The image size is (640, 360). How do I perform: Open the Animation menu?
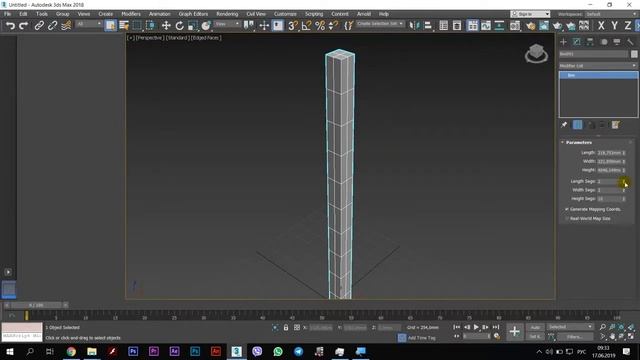(x=160, y=14)
